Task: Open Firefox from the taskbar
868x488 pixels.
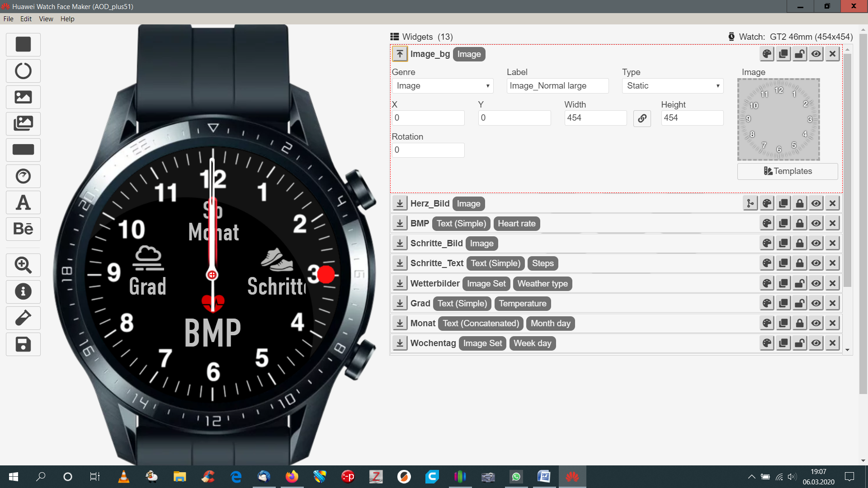Action: coord(292,477)
